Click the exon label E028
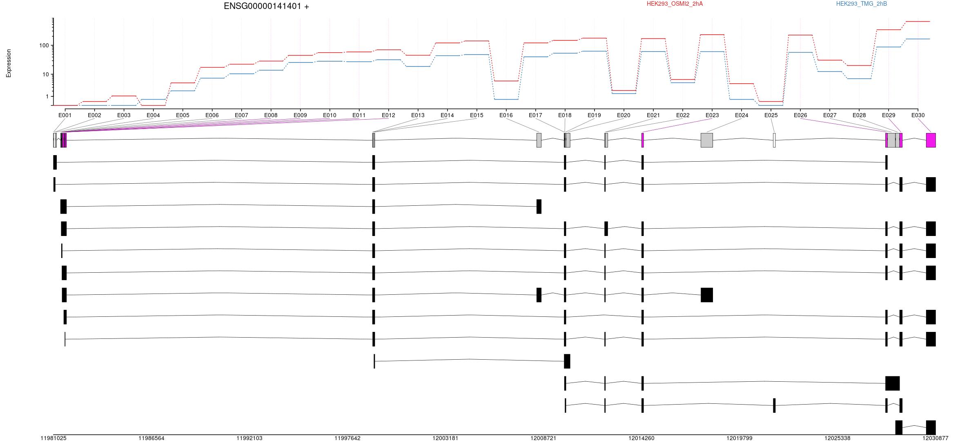The height and width of the screenshot is (445, 980). click(x=859, y=115)
